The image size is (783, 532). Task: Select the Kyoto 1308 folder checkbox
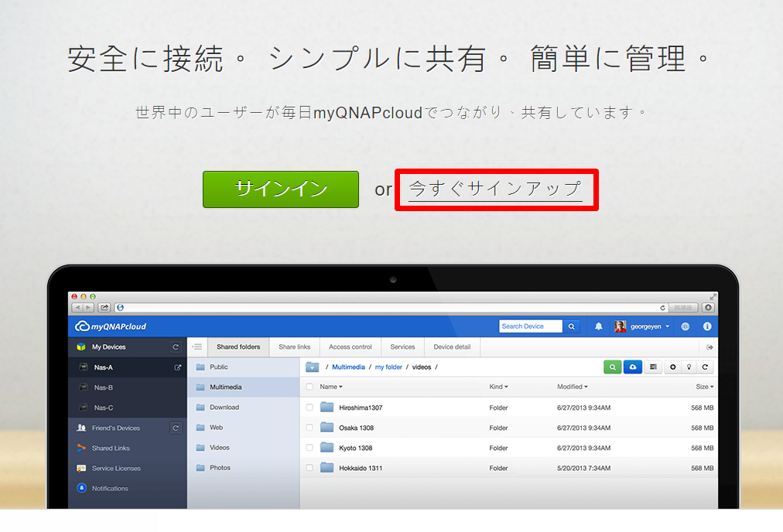coord(309,448)
